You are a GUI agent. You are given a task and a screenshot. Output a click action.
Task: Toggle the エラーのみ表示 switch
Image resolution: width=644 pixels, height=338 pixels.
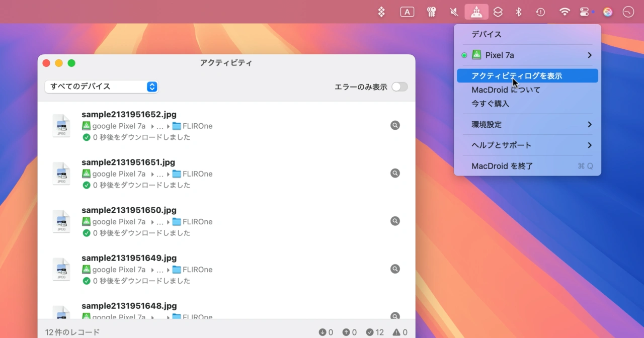coord(399,87)
